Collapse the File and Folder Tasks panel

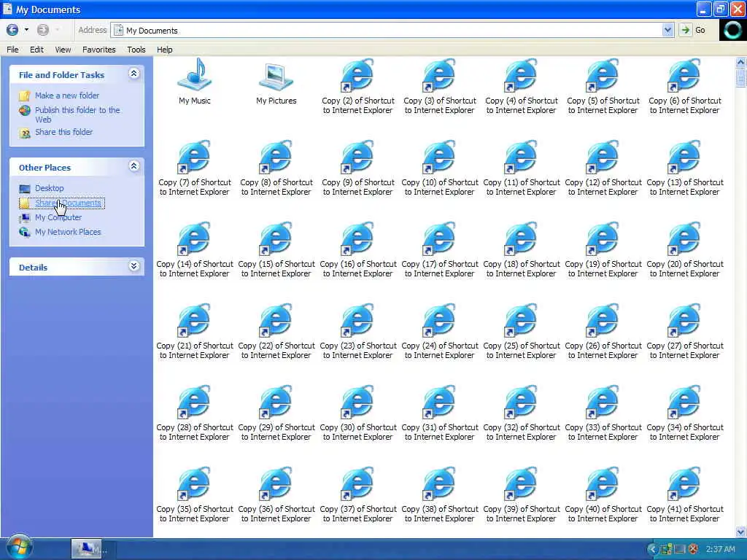point(134,74)
